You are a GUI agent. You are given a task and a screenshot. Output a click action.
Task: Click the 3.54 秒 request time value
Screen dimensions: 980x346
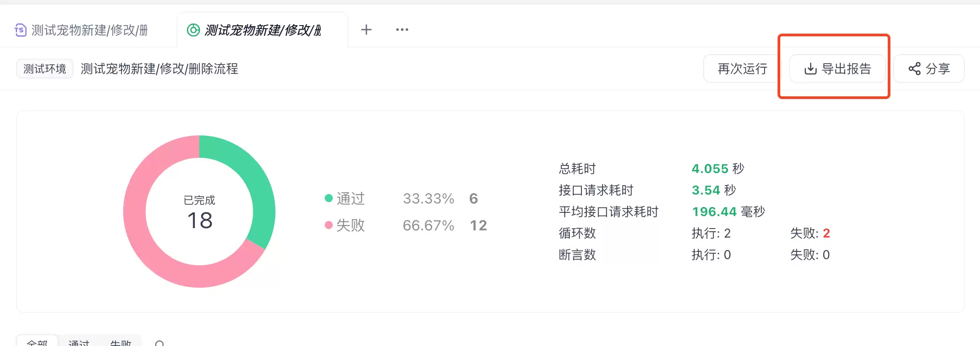[714, 190]
